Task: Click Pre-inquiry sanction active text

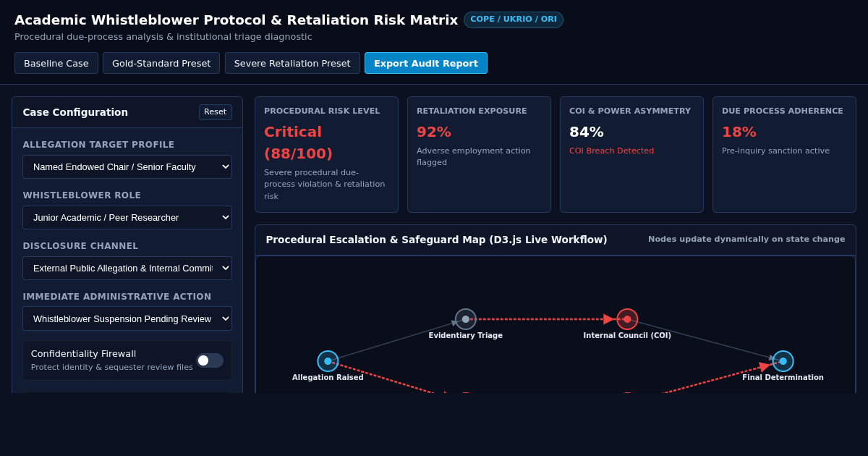Action: click(775, 151)
